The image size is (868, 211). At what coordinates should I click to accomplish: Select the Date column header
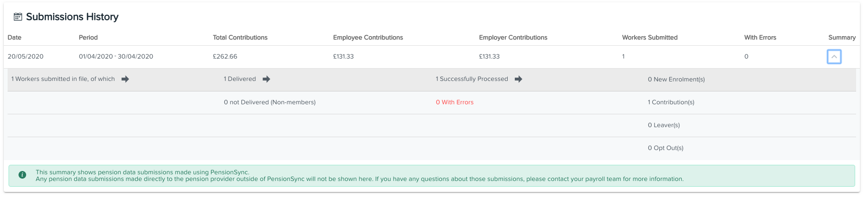[14, 38]
